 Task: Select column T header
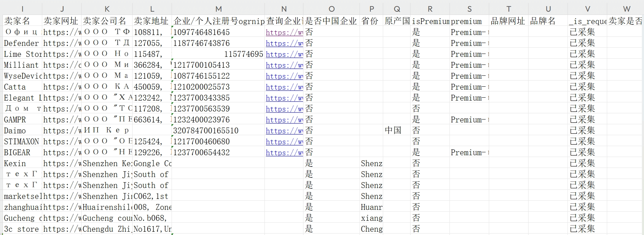[508, 9]
